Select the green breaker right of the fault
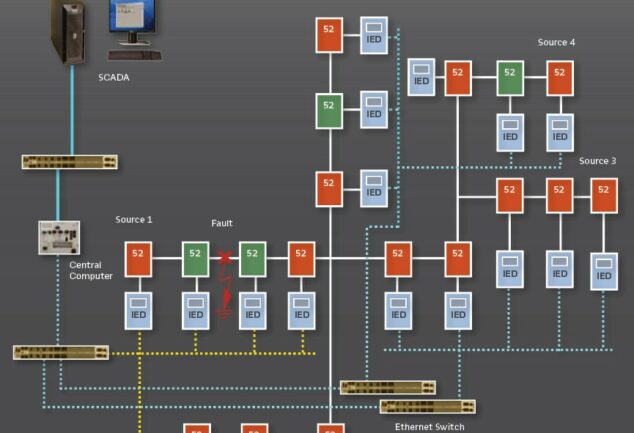The height and width of the screenshot is (433, 634). coord(252,258)
